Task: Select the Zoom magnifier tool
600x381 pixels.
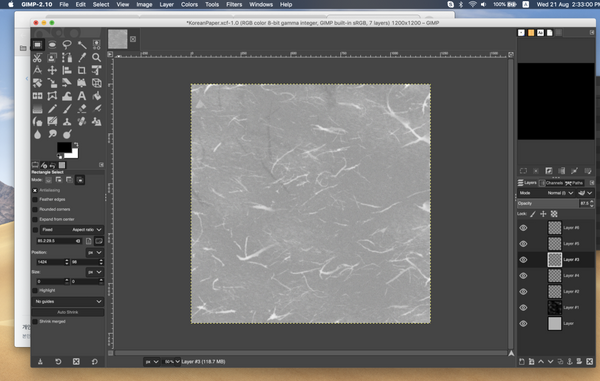Action: pyautogui.click(x=96, y=58)
